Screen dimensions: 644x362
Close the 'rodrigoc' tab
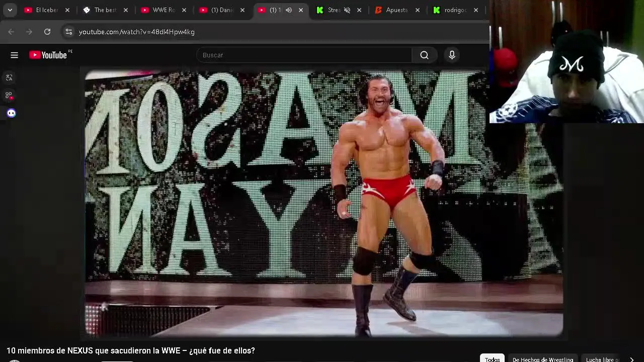pos(476,10)
